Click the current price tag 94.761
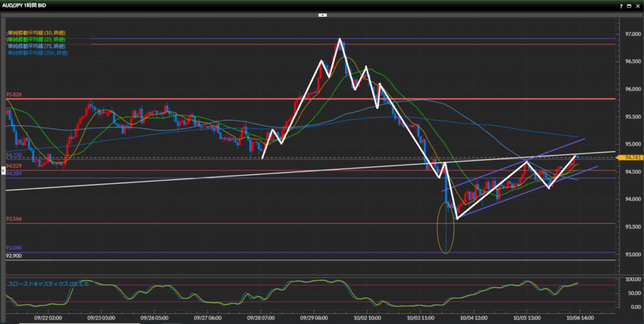Viewport: 644px width, 324px height. click(x=628, y=157)
